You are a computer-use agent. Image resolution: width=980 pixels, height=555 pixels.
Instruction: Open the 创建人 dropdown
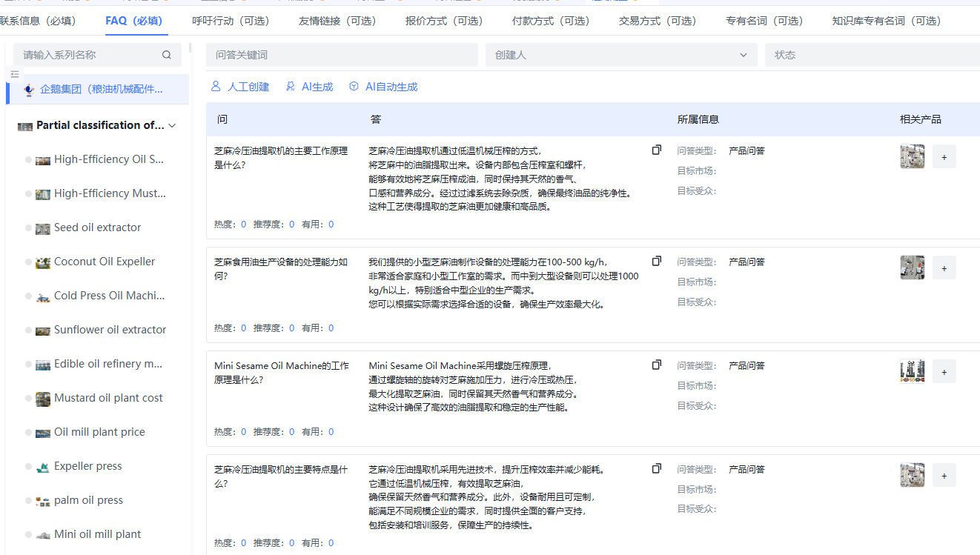click(620, 55)
